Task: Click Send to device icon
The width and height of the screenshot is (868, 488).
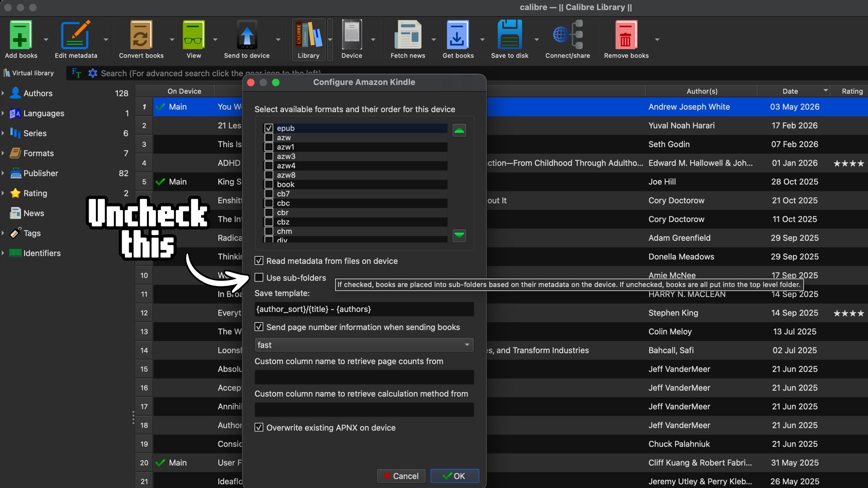Action: tap(246, 35)
